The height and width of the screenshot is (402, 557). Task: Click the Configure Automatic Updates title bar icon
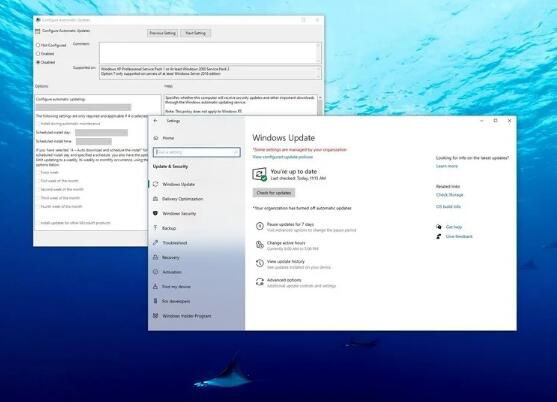38,20
